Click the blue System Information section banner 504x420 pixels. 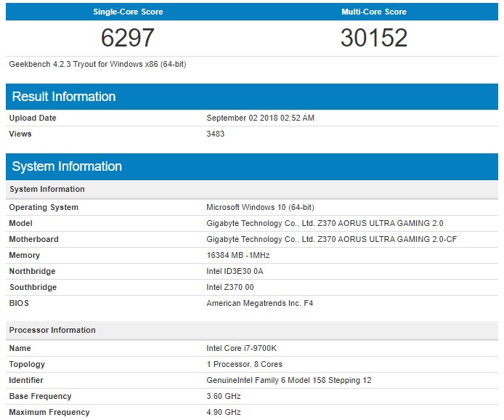point(252,166)
